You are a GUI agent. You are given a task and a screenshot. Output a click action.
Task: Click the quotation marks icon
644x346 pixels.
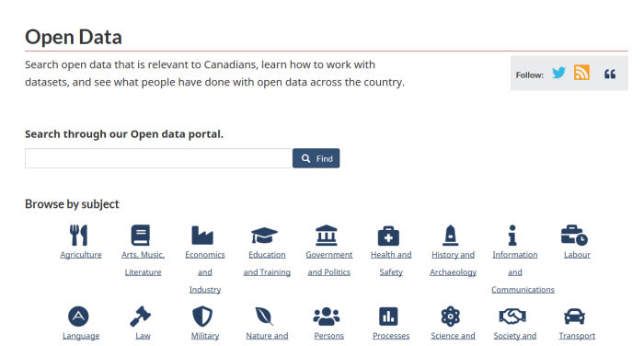(610, 74)
